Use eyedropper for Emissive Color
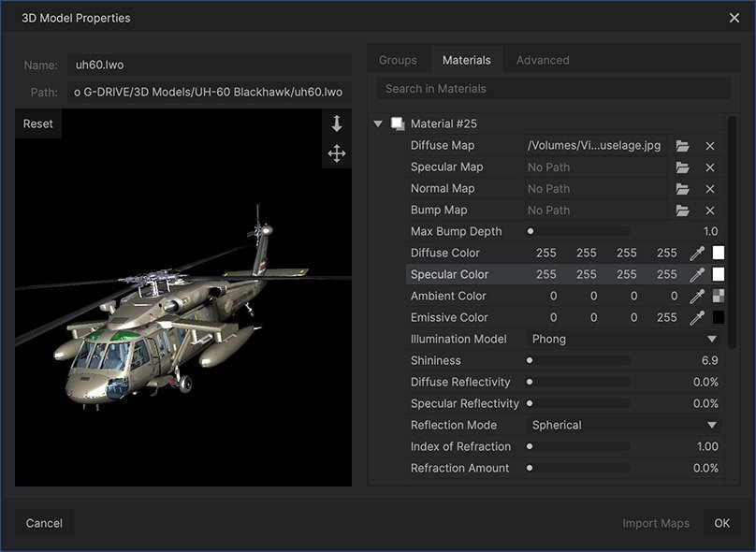The image size is (756, 552). click(697, 317)
